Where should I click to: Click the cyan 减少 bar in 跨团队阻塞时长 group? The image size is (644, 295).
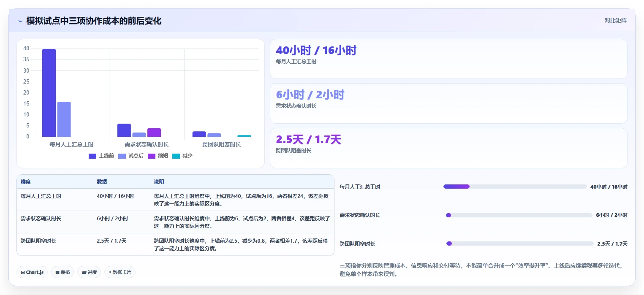point(244,136)
